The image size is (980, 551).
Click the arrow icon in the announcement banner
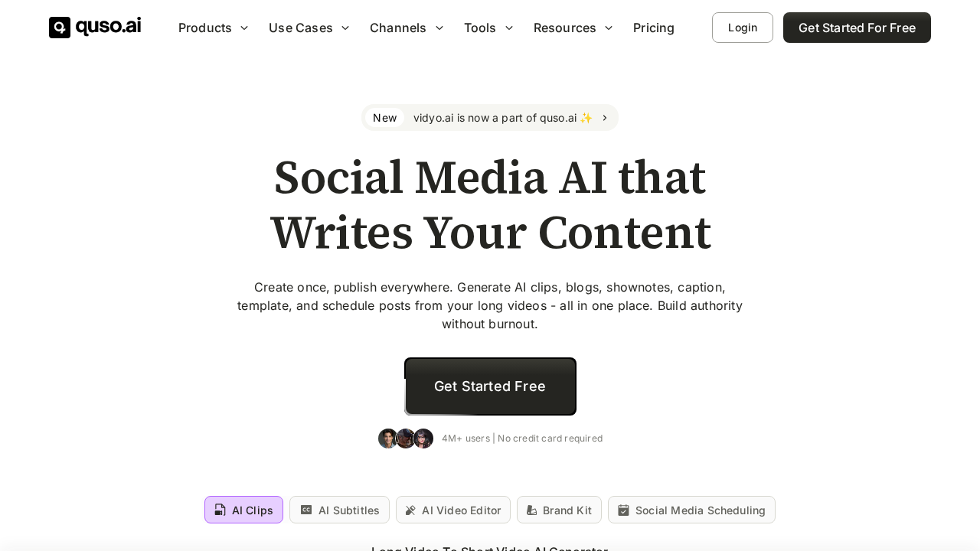coord(604,118)
